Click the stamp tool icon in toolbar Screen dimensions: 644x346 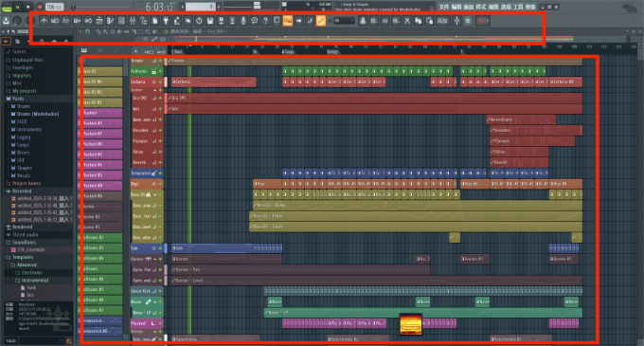coord(363,21)
